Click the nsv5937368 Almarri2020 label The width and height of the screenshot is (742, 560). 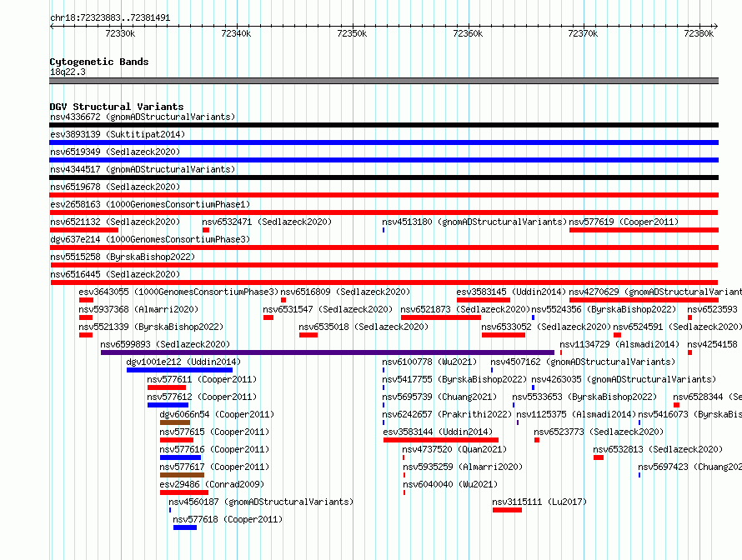[138, 309]
